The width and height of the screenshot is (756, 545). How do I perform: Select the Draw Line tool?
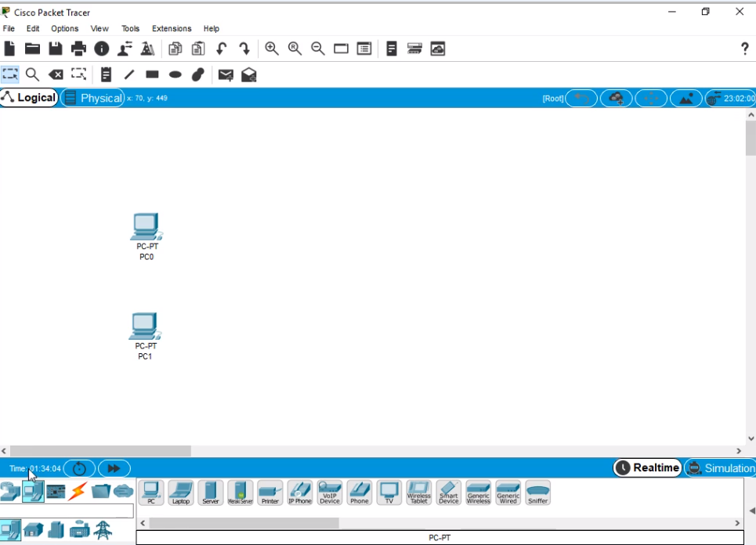click(x=128, y=74)
